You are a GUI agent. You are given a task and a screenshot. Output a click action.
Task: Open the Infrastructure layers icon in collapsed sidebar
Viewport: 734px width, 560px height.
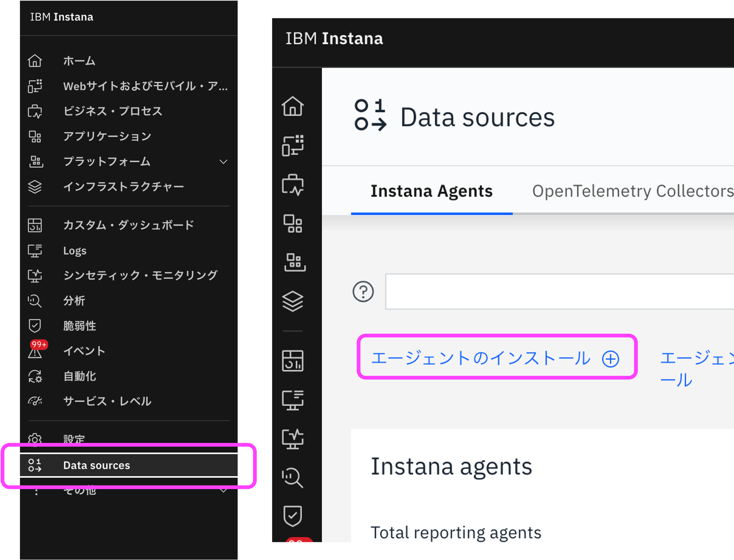292,301
